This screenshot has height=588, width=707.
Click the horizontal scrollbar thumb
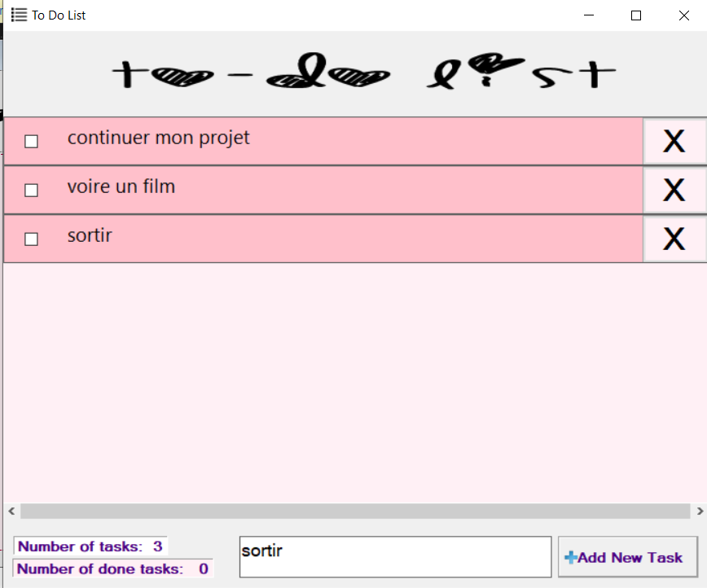355,511
